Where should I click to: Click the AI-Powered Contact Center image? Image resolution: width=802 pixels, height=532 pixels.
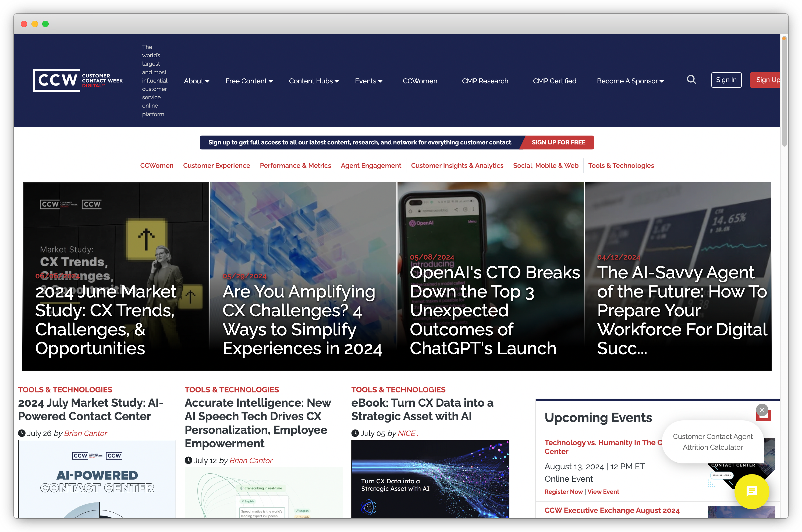coord(97,479)
